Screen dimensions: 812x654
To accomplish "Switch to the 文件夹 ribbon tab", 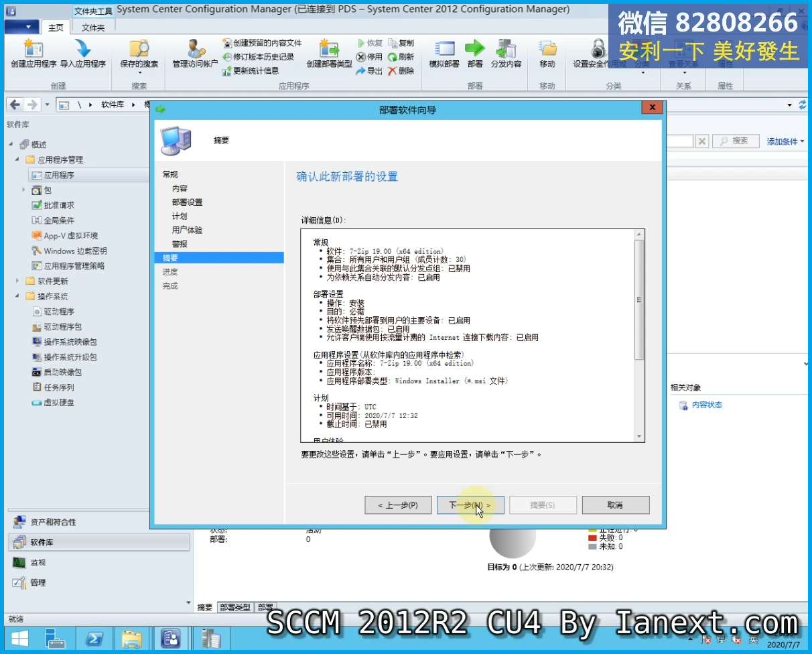I will tap(93, 27).
